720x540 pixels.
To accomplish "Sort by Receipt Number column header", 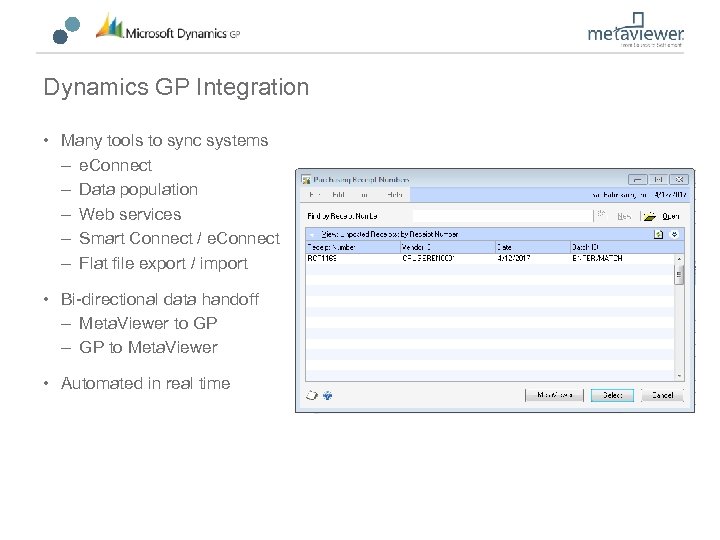I will (353, 247).
